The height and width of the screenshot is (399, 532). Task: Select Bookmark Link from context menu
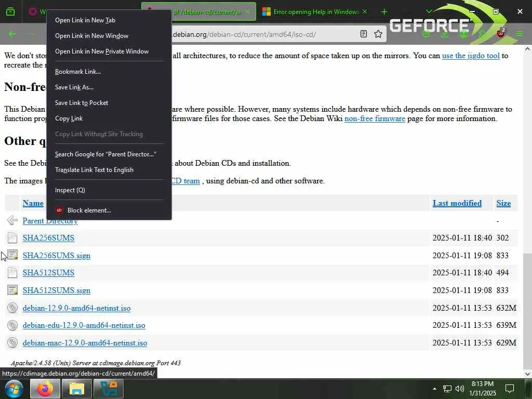click(x=109, y=72)
